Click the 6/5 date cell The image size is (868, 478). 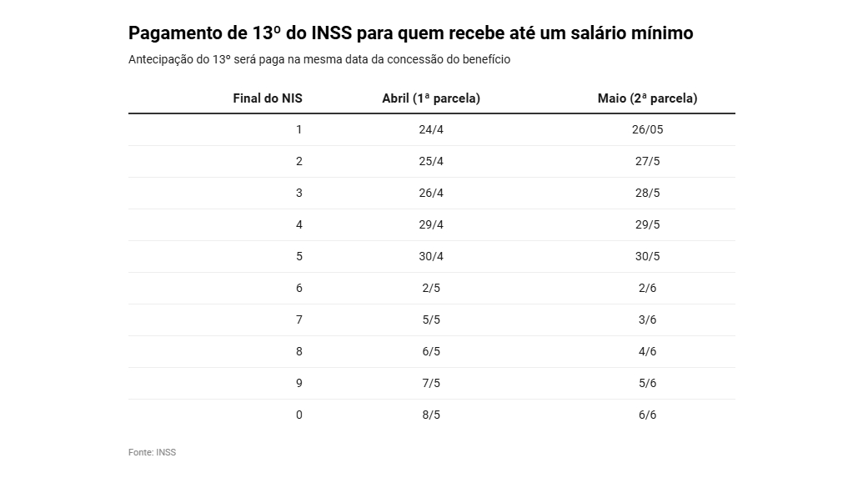point(431,351)
